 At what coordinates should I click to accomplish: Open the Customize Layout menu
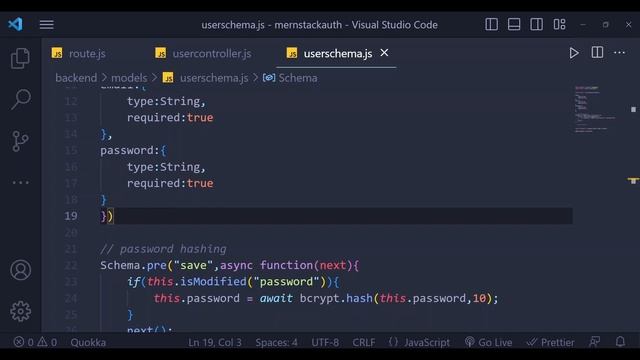(x=560, y=24)
